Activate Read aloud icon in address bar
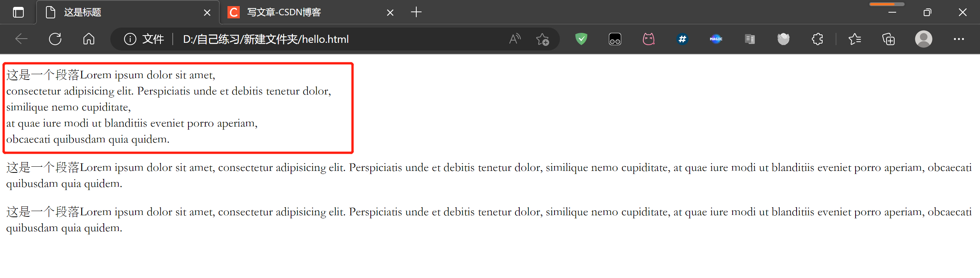Screen dimensions: 980x278 (515, 39)
